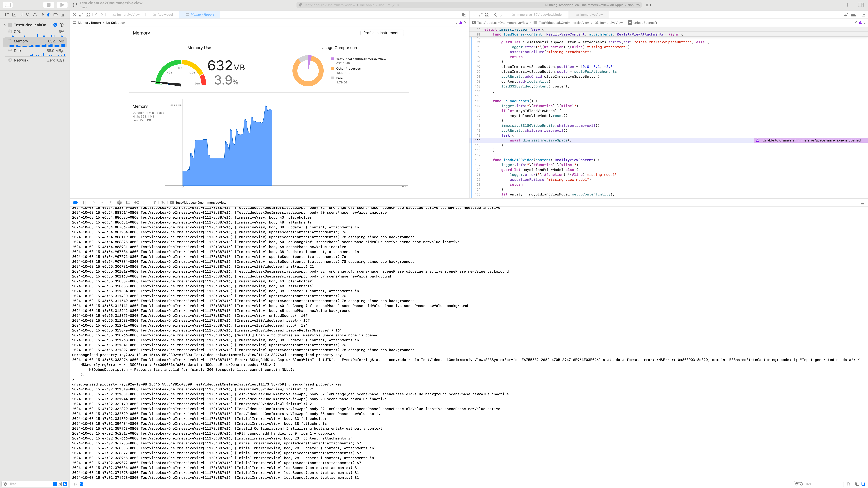Viewport: 868px width, 488px height.
Task: Collapse TestVideoLeakOn... process tree
Action: (x=5, y=25)
